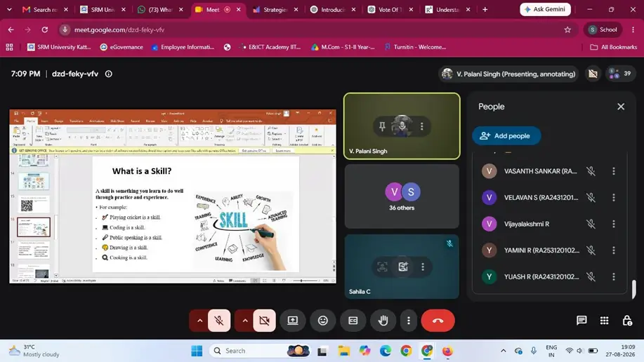Toggle mute for VASANTH SANKAR
The image size is (644, 362).
[591, 171]
